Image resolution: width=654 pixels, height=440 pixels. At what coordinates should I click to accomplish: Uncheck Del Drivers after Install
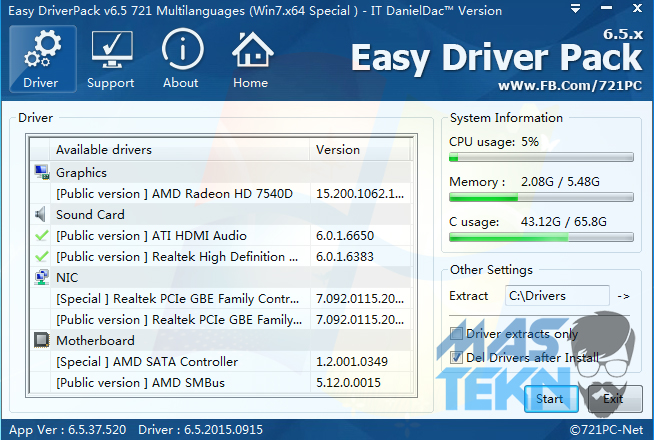(x=456, y=357)
